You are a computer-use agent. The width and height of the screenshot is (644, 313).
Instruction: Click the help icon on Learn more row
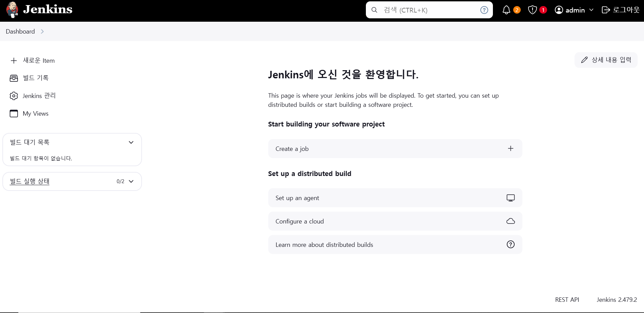tap(511, 244)
